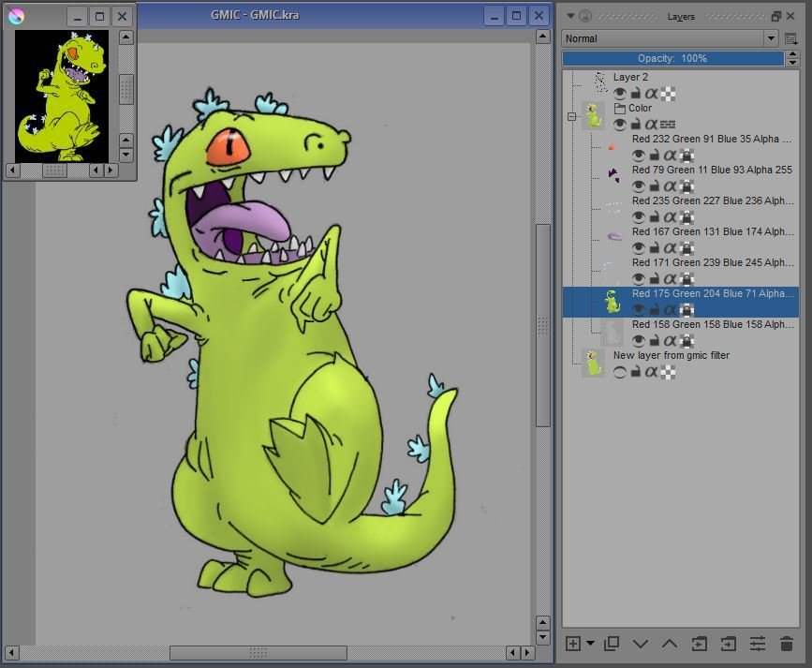812x668 pixels.
Task: Float the Layers docker
Action: 775,16
